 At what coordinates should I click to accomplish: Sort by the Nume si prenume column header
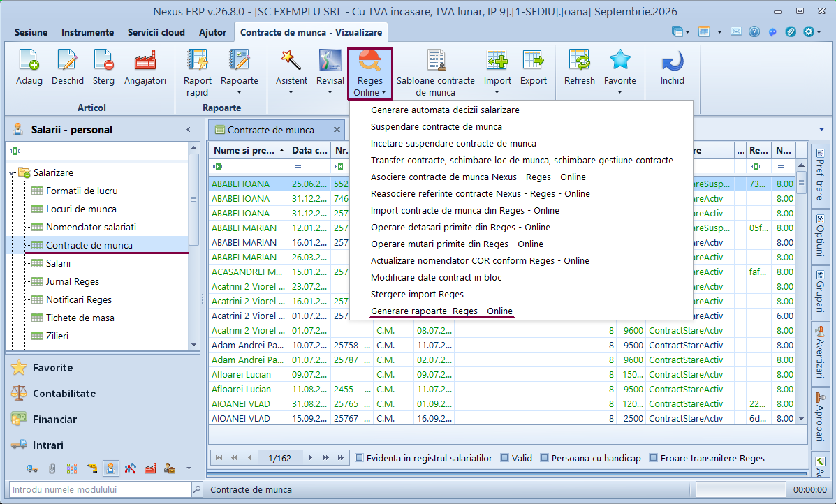pyautogui.click(x=248, y=150)
